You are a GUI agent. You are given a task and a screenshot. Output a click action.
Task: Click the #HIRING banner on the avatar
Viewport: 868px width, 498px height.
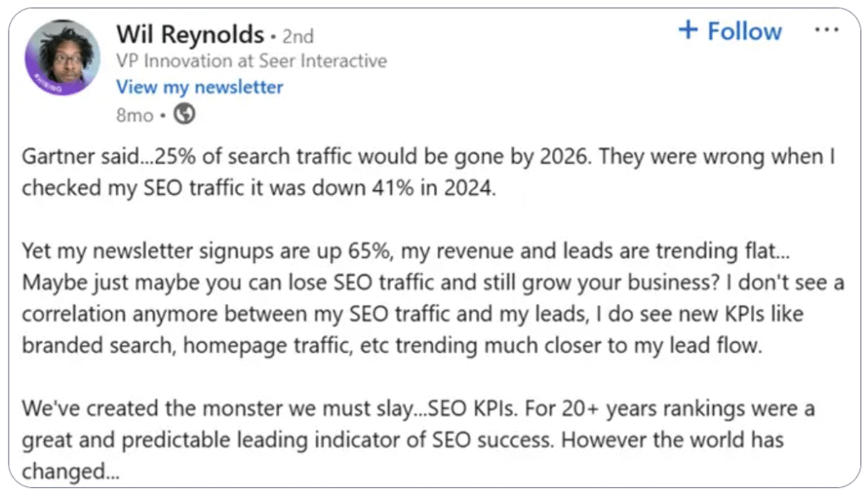47,82
